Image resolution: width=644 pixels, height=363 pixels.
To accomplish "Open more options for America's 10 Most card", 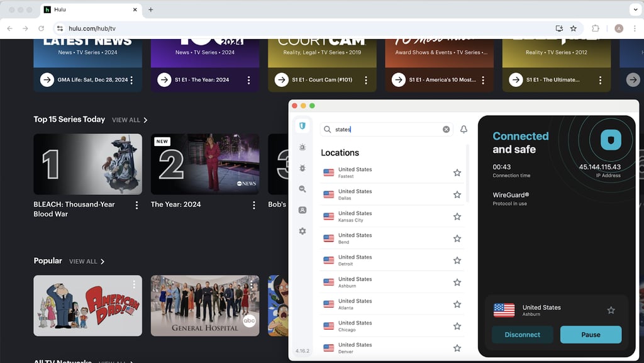I will [483, 80].
